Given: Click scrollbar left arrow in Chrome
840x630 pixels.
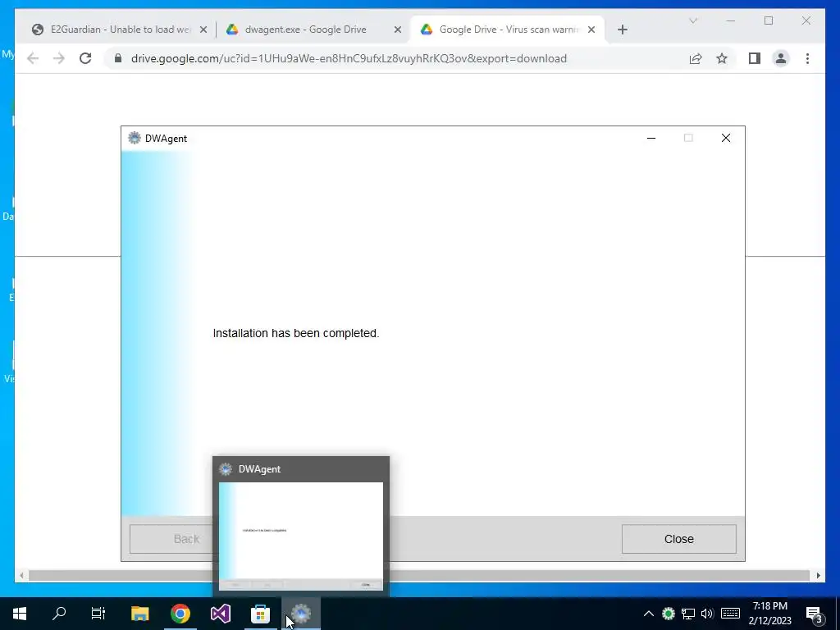Looking at the screenshot, I should (x=21, y=575).
